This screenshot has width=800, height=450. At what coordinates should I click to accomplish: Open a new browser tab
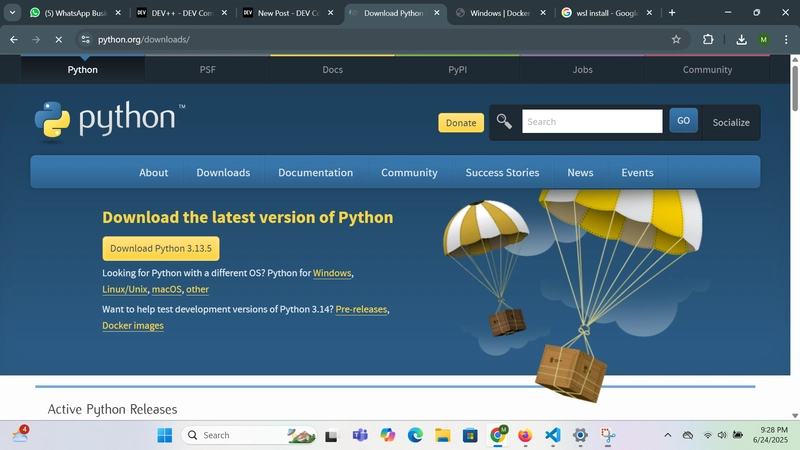pos(672,13)
